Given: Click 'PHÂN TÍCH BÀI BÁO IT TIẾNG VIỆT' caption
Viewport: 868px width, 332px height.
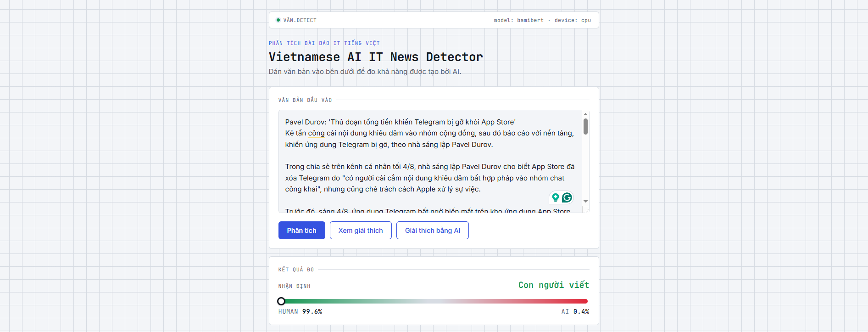Looking at the screenshot, I should click(324, 43).
